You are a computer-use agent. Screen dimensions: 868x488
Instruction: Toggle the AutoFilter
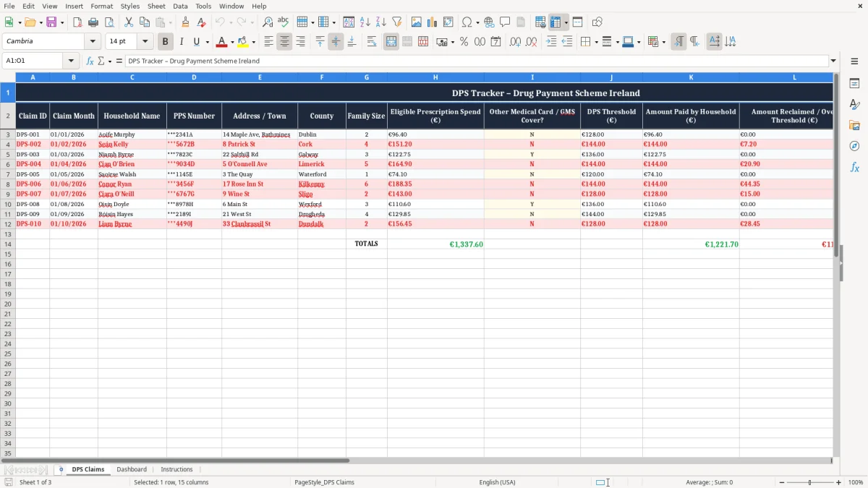click(397, 22)
